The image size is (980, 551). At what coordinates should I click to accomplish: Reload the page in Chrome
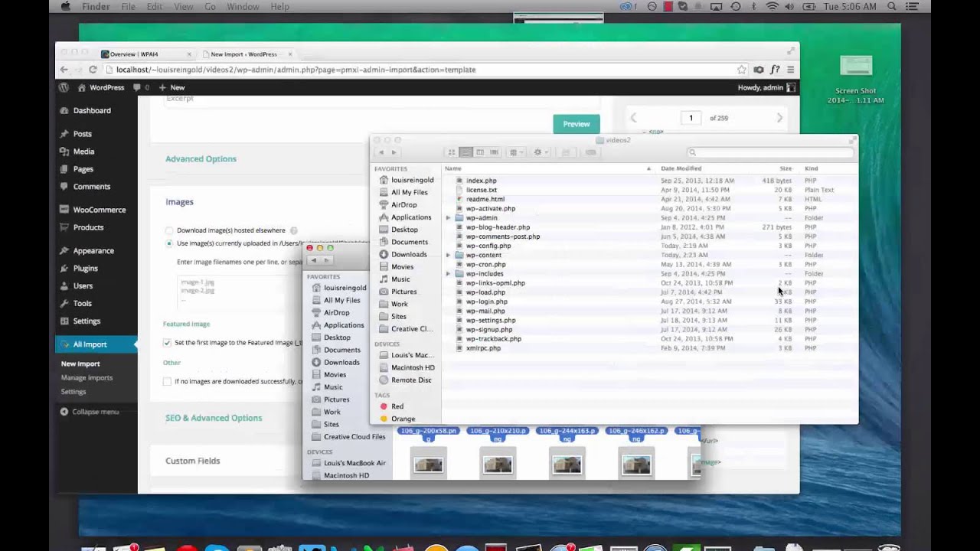93,70
